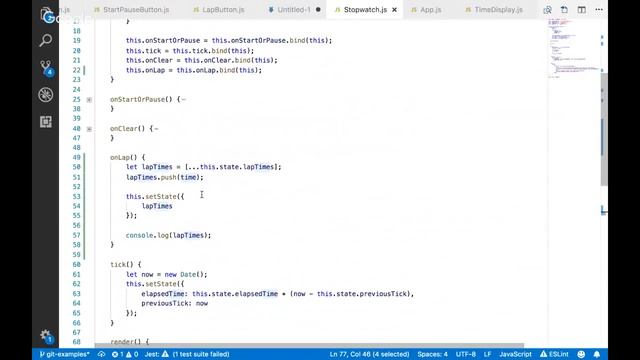Viewport: 640px width, 360px height.
Task: Open the Debug view icon
Action: point(46,95)
